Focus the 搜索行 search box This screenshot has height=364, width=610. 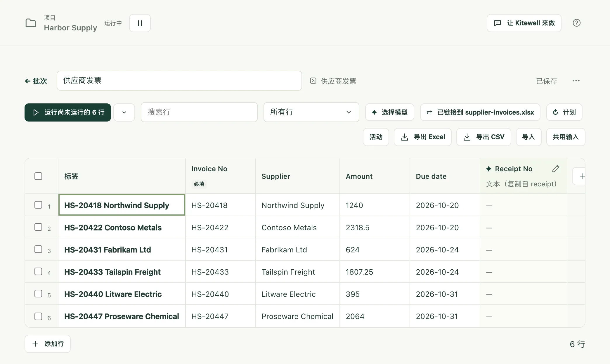[199, 112]
